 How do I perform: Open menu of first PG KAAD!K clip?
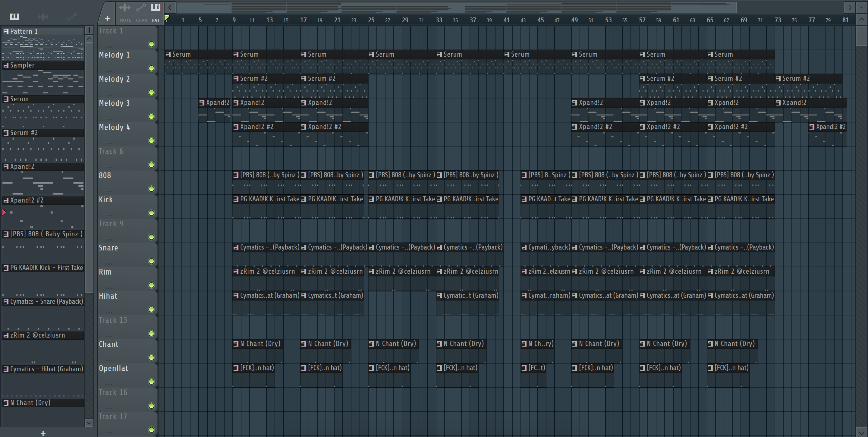pos(236,199)
